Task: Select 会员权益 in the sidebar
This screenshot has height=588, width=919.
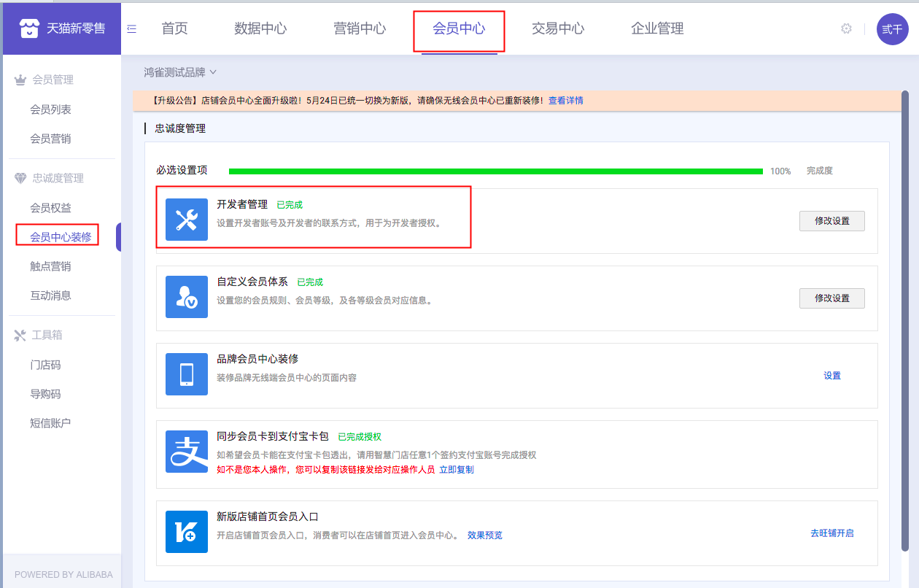Action: [x=50, y=208]
